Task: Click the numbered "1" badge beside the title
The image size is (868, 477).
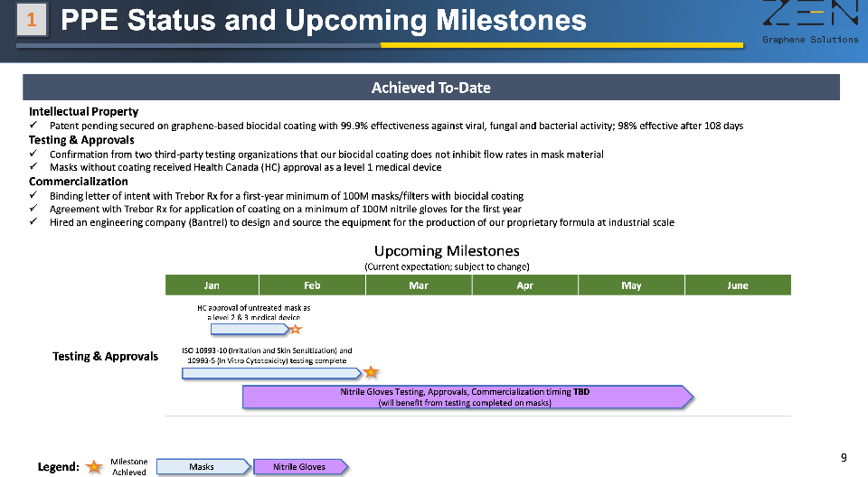Action: click(x=32, y=21)
